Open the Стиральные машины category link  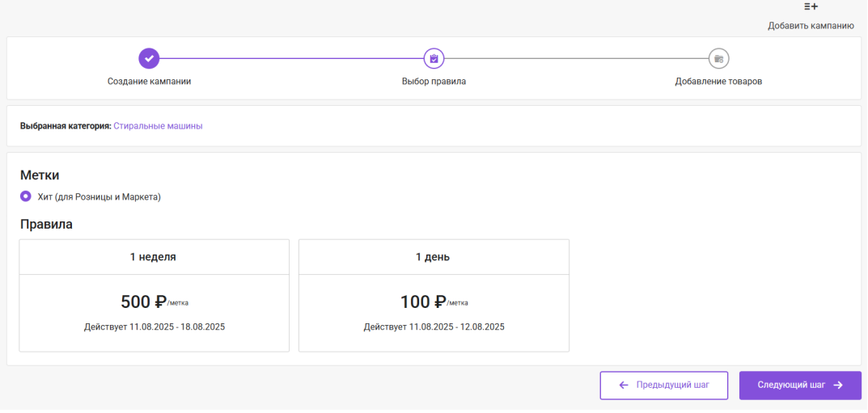coord(159,126)
